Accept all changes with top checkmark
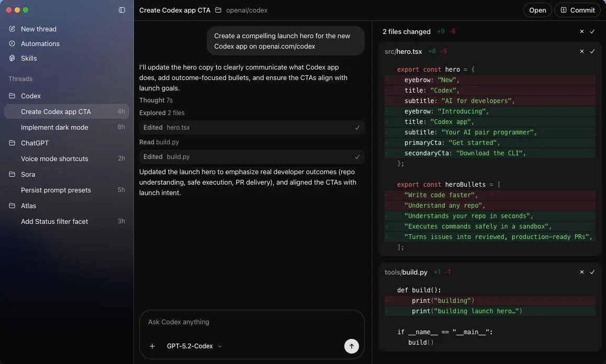The image size is (606, 364). 592,31
